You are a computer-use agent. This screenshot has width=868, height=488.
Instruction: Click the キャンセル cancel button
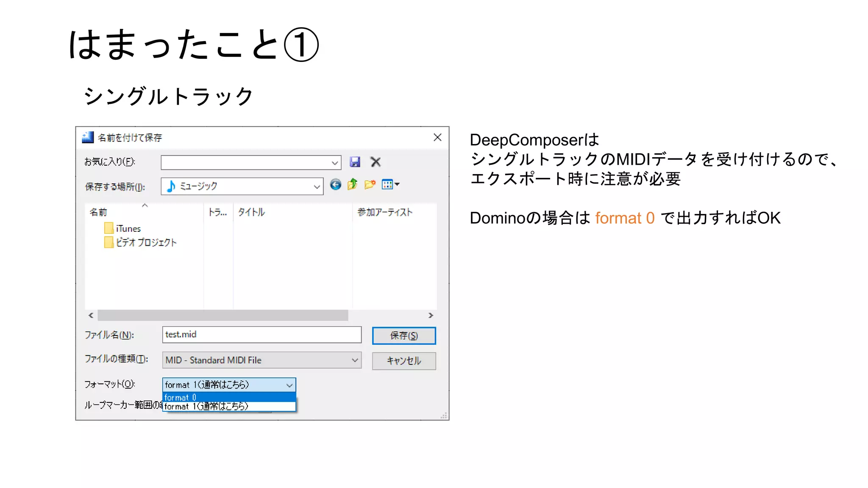pyautogui.click(x=404, y=361)
